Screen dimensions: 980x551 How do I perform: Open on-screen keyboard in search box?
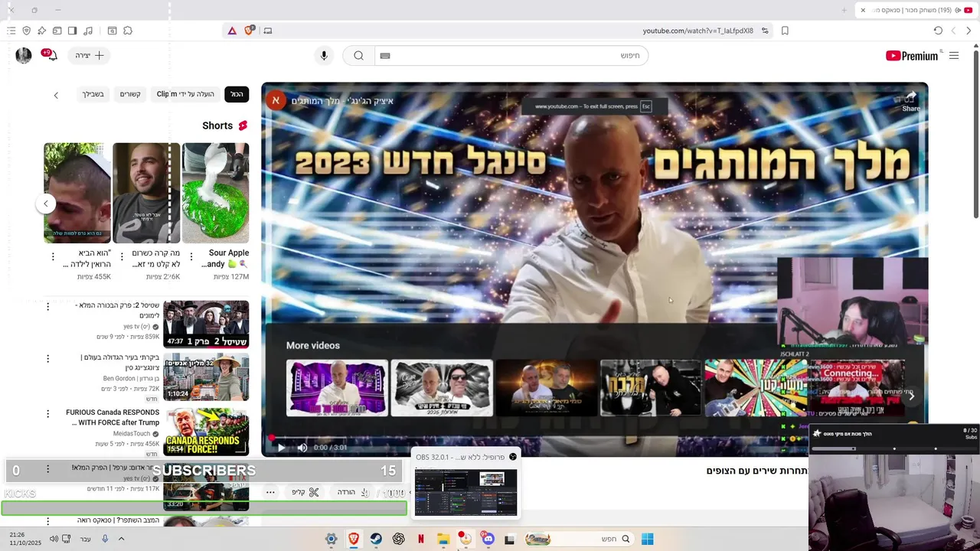point(385,56)
